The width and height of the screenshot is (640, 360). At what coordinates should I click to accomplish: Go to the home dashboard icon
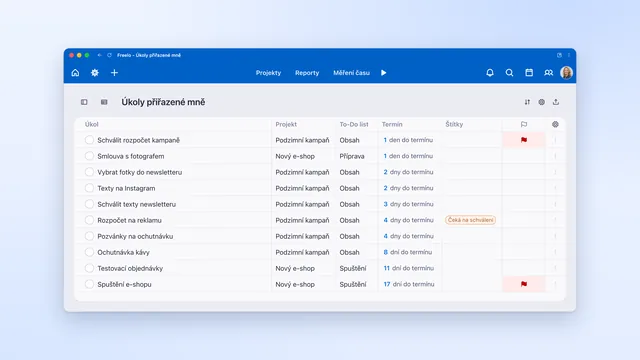point(75,73)
